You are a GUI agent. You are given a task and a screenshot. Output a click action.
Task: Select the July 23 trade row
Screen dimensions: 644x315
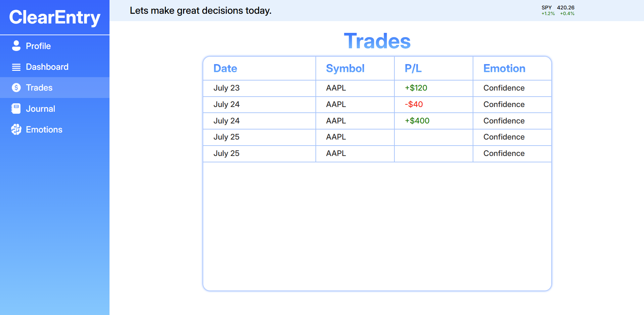(377, 88)
